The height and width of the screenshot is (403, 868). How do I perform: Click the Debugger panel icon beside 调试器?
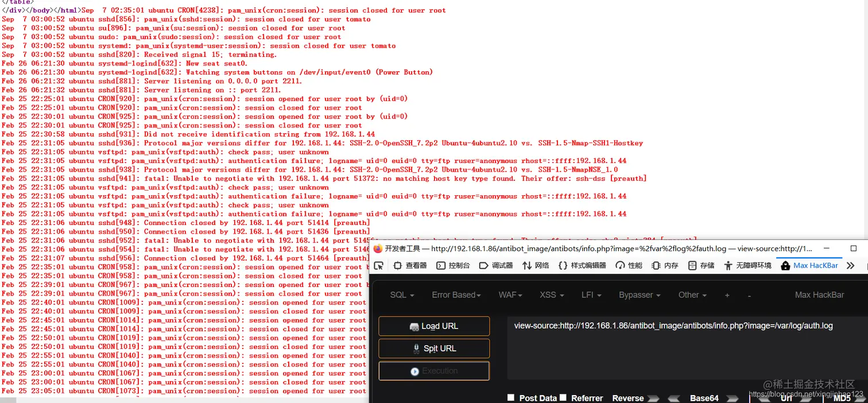[483, 265]
